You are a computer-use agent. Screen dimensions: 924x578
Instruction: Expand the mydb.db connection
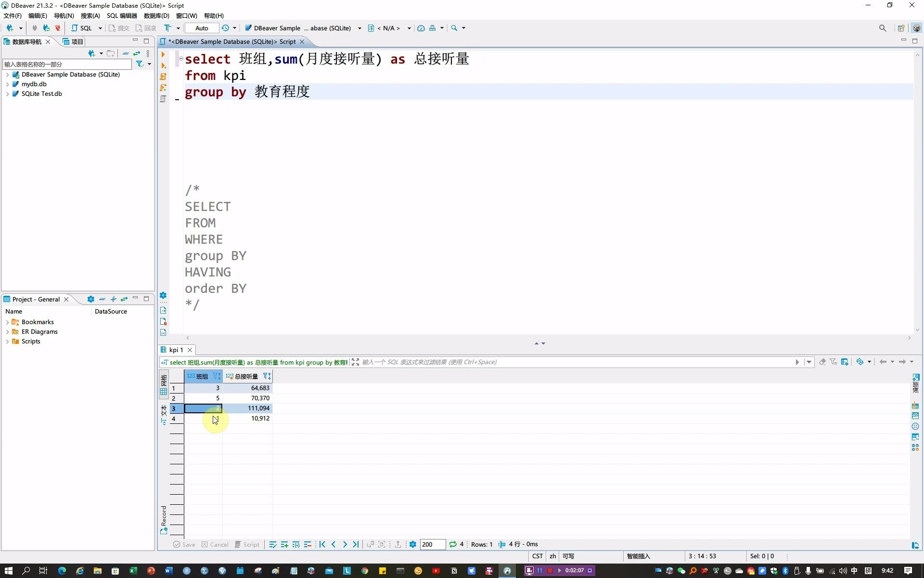pyautogui.click(x=8, y=84)
